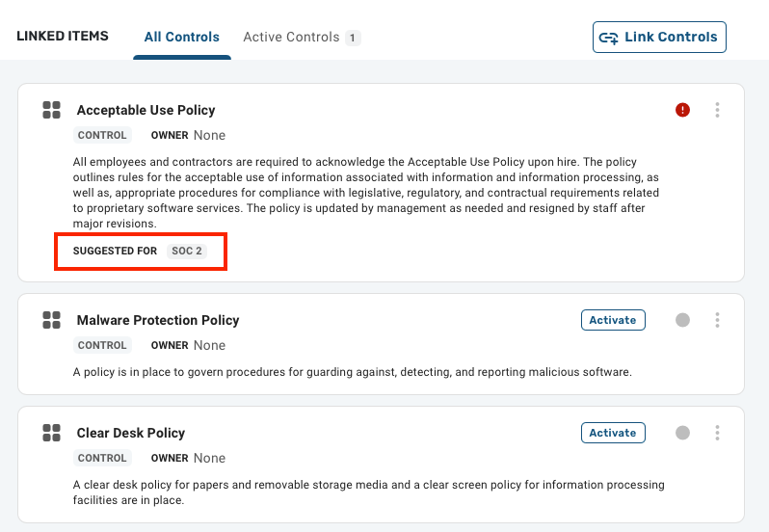Open three-dot menu for Acceptable Use Policy
This screenshot has width=769, height=532.
click(718, 110)
